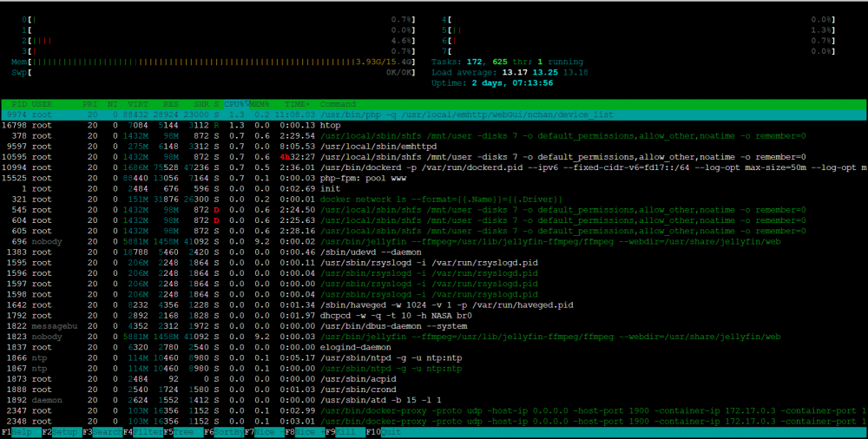Click F8 Nice plus button
This screenshot has width=868, height=439.
tap(305, 432)
